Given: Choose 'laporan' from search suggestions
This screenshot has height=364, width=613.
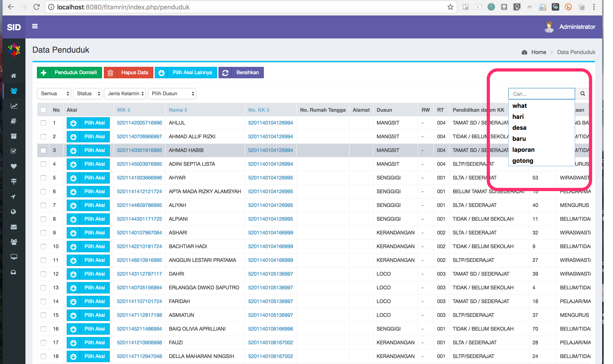Looking at the screenshot, I should 523,150.
